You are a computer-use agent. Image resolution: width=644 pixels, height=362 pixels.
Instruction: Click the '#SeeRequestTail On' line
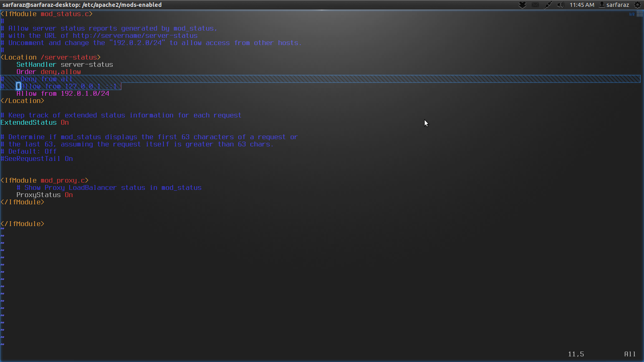click(x=37, y=159)
